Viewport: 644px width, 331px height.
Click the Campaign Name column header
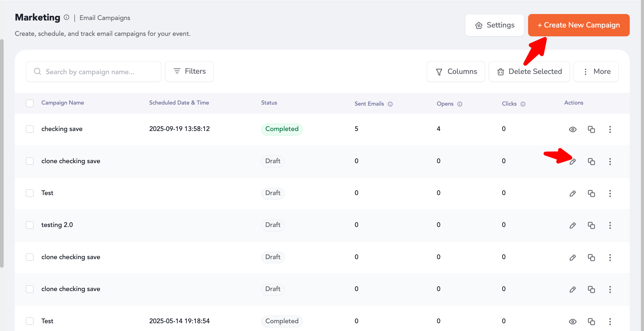coord(63,103)
